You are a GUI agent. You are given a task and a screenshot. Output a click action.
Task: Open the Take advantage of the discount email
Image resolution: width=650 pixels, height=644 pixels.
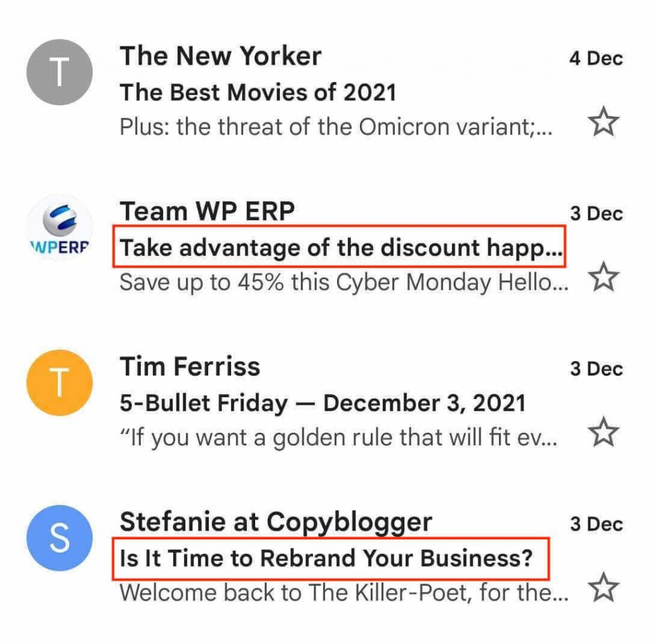click(341, 248)
